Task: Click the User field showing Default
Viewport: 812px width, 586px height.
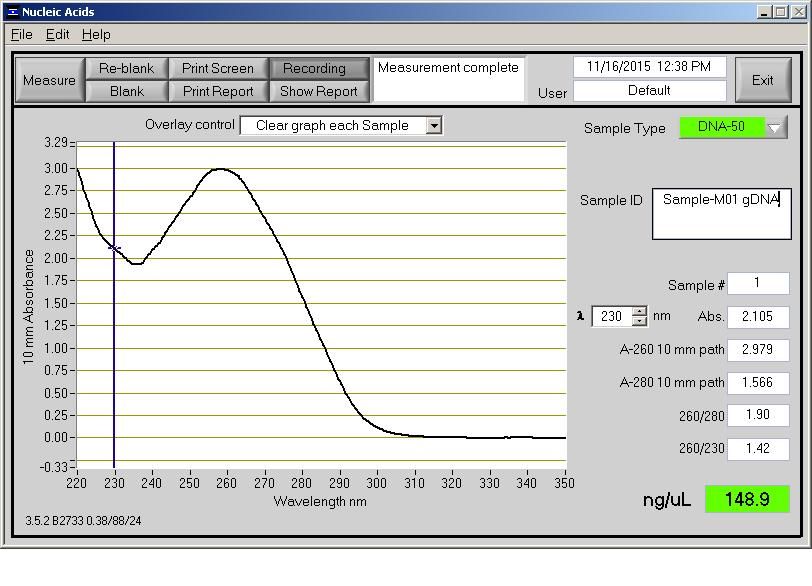Action: [x=649, y=91]
